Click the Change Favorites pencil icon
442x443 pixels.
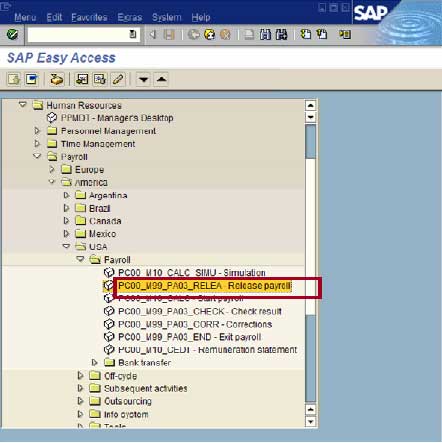pyautogui.click(x=118, y=79)
